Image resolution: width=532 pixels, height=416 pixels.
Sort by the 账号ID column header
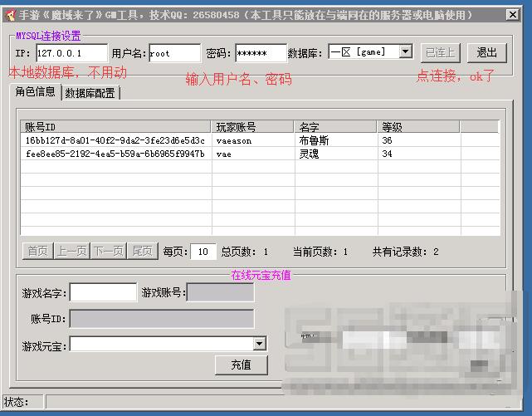click(116, 127)
